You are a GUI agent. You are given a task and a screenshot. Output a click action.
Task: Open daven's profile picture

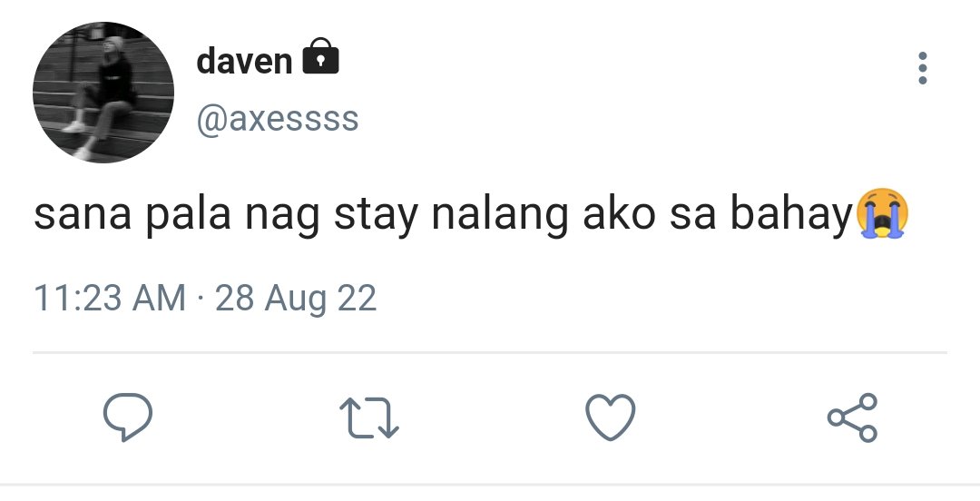point(103,93)
